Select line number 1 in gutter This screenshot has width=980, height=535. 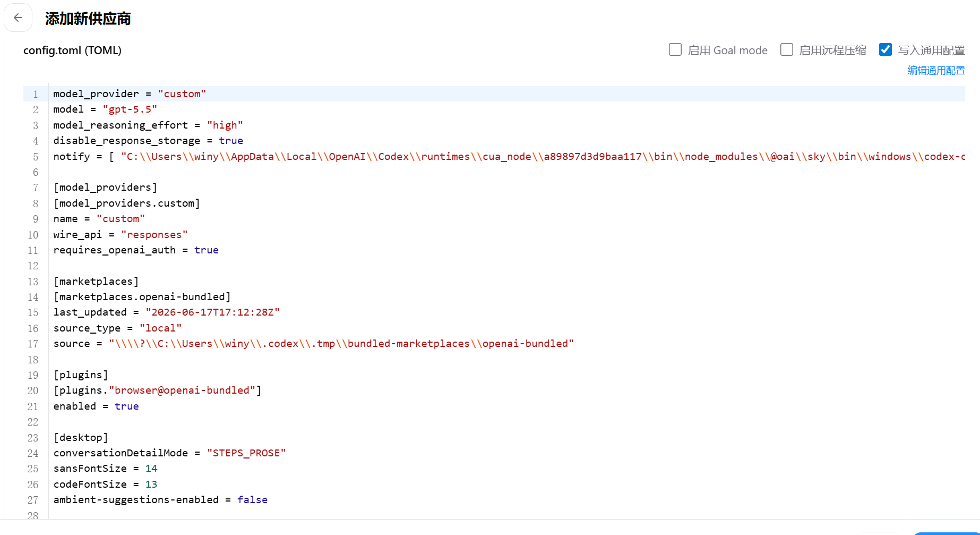coord(36,95)
